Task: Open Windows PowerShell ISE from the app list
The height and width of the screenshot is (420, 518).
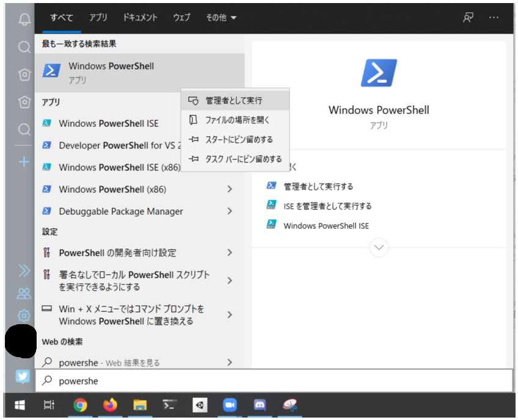Action: 109,123
